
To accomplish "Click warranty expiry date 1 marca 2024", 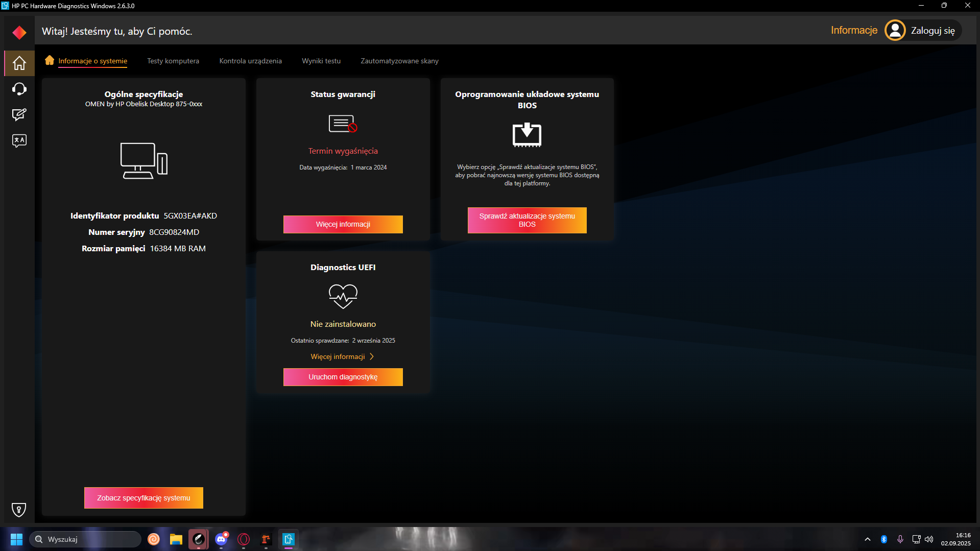I will tap(369, 167).
